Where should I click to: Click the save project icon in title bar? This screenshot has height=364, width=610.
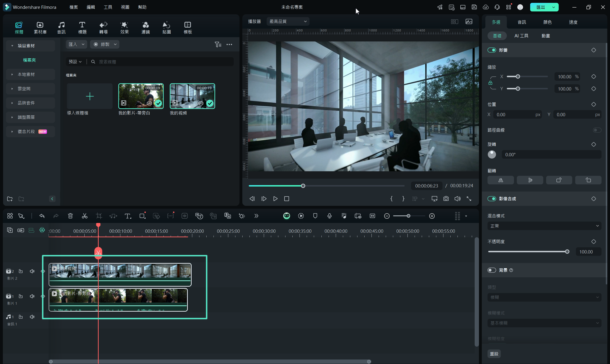[x=474, y=7]
